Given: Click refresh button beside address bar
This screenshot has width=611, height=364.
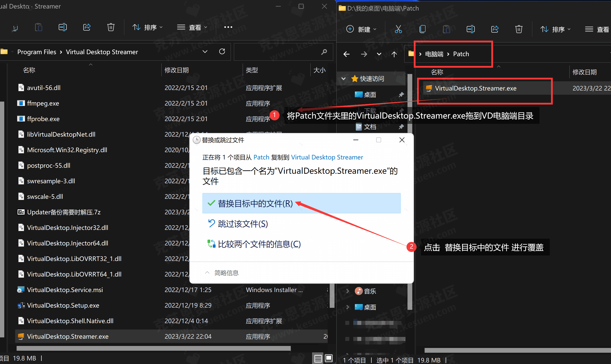Looking at the screenshot, I should click(222, 52).
